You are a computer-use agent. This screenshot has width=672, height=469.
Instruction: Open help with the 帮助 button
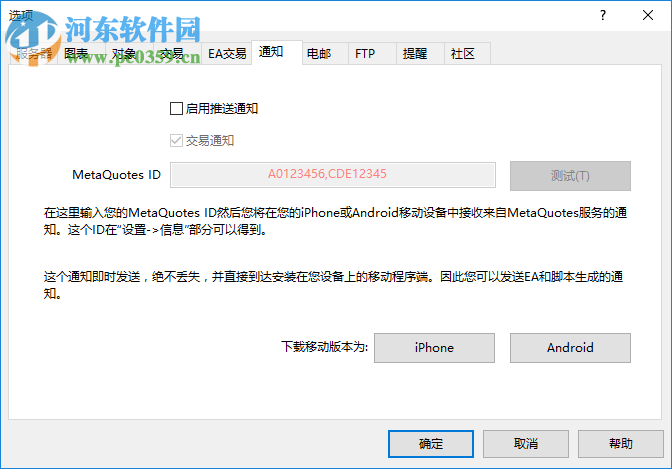click(621, 444)
